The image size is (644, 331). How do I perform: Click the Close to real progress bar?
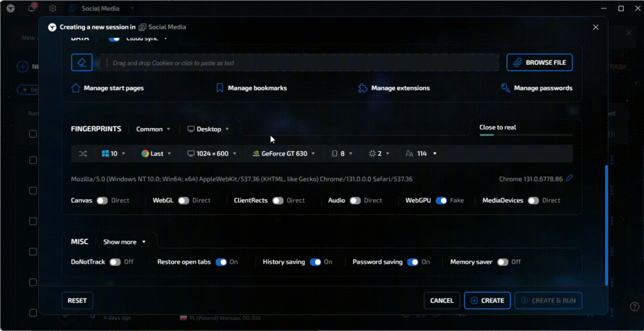(x=526, y=134)
